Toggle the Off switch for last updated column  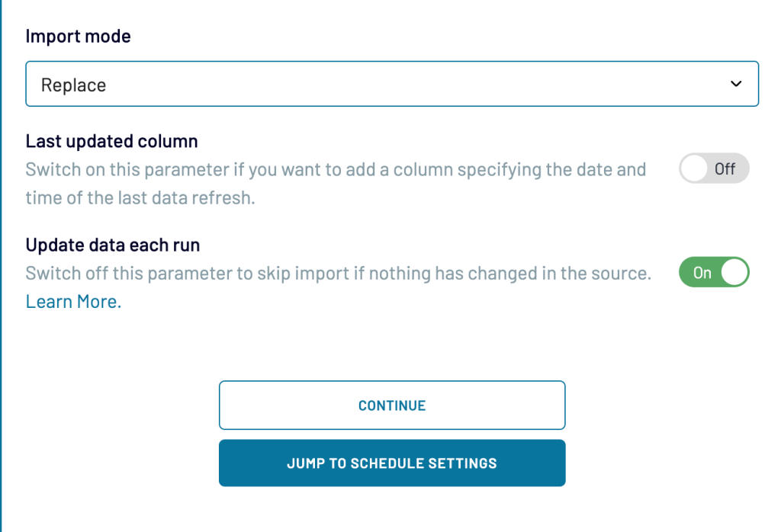tap(714, 168)
